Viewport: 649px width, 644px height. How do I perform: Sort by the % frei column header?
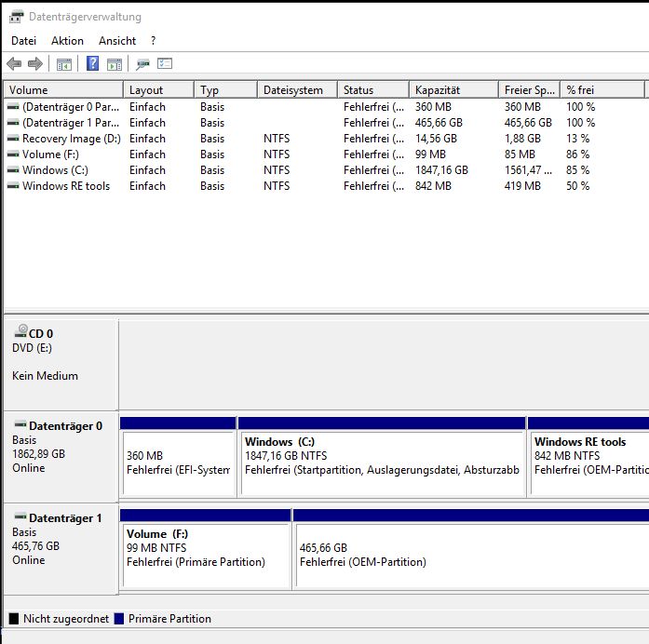click(x=602, y=89)
